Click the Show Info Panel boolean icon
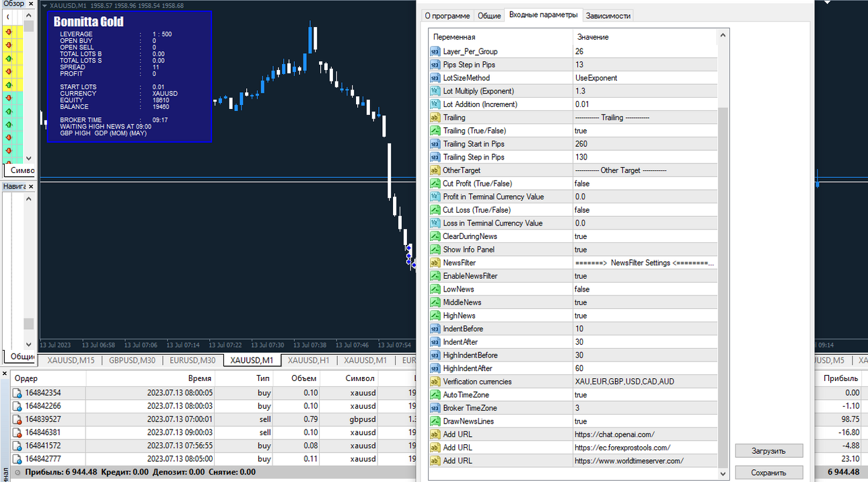868x482 pixels. point(435,250)
